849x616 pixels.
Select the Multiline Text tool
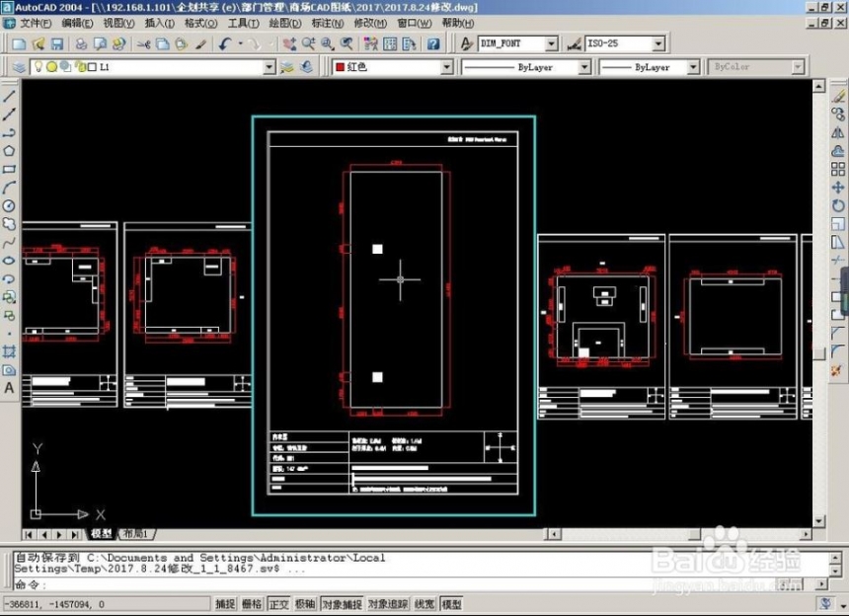click(9, 388)
